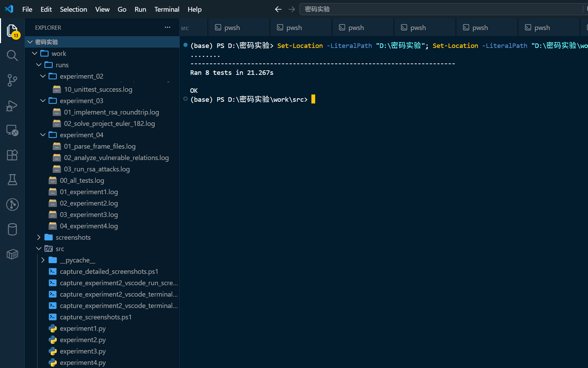Open the container box icon in the activity bar
This screenshot has width=588, height=368.
12,254
